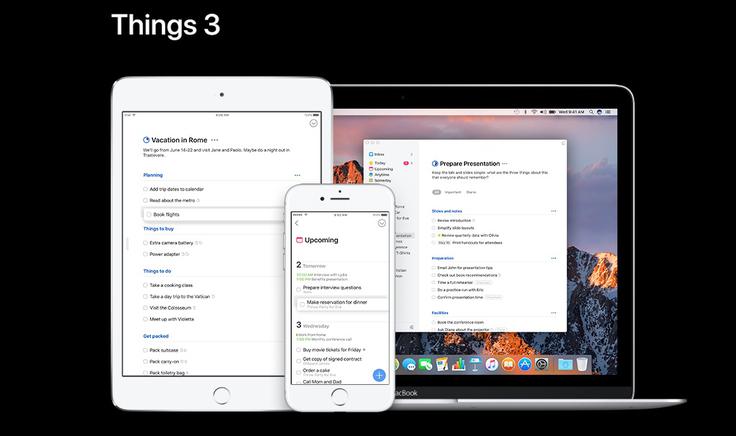Image resolution: width=736 pixels, height=436 pixels.
Task: Select the Important tag filter on Mac
Action: click(x=453, y=192)
